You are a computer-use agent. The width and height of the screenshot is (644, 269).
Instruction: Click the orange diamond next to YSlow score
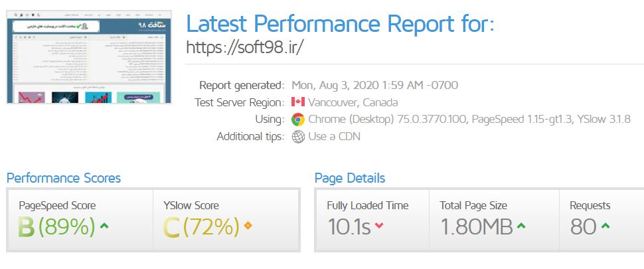coord(248,227)
